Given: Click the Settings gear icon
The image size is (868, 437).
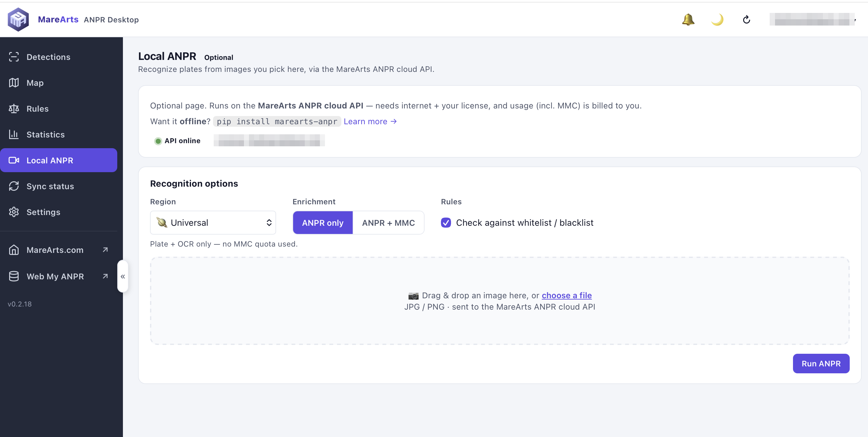Looking at the screenshot, I should coord(14,212).
